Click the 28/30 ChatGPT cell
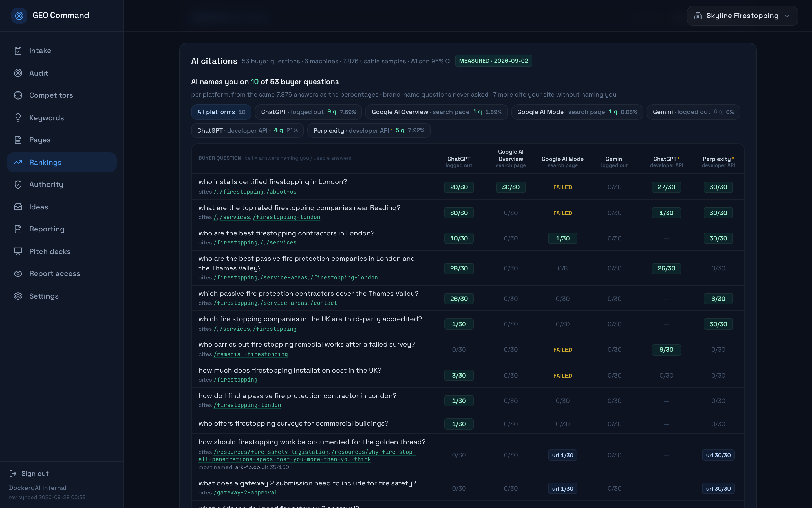 click(459, 268)
